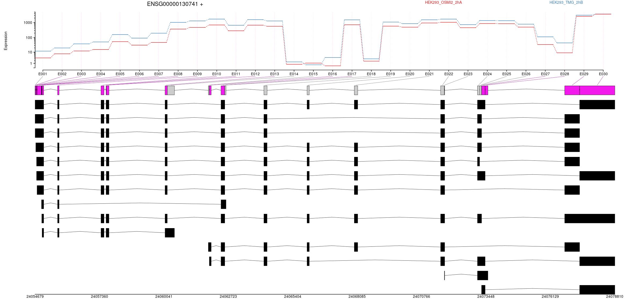The height and width of the screenshot is (301, 644).
Task: Click the large magenta last exon in gene model
Action: (597, 90)
